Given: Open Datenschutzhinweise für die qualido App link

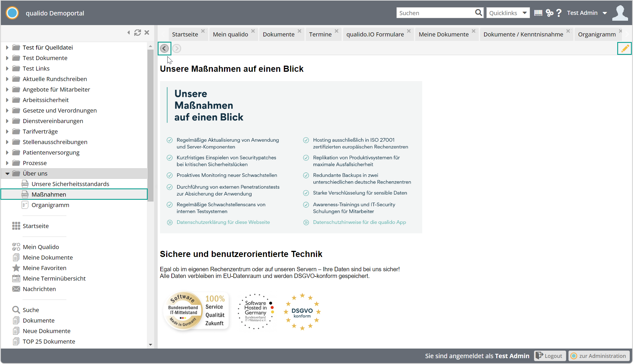Looking at the screenshot, I should coord(359,222).
